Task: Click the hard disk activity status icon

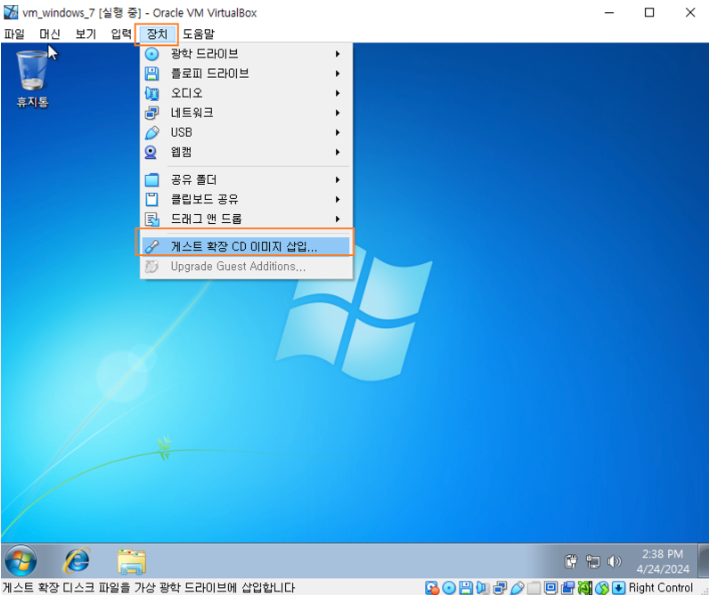Action: pyautogui.click(x=432, y=588)
